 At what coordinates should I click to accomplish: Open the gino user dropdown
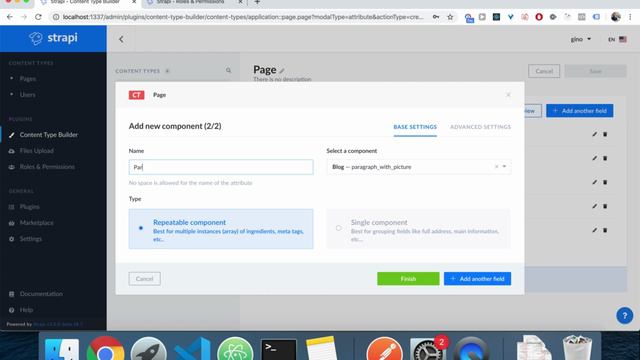coord(580,39)
